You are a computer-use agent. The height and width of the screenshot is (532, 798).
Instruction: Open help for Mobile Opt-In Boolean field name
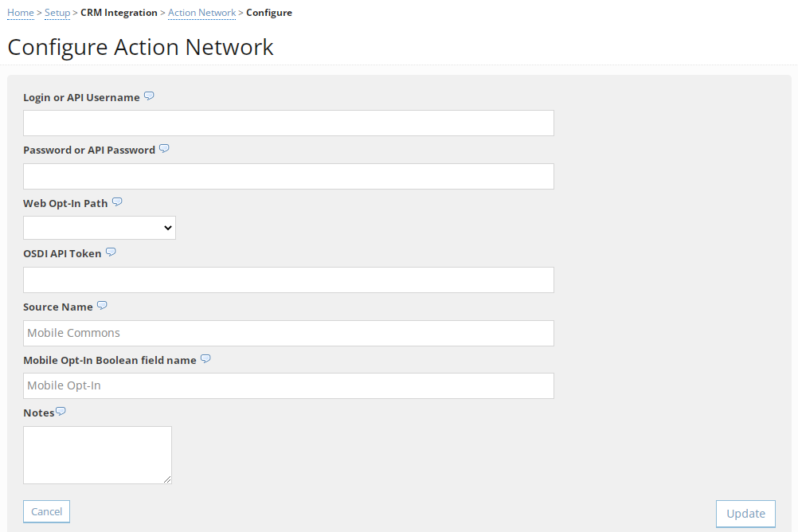click(x=205, y=358)
